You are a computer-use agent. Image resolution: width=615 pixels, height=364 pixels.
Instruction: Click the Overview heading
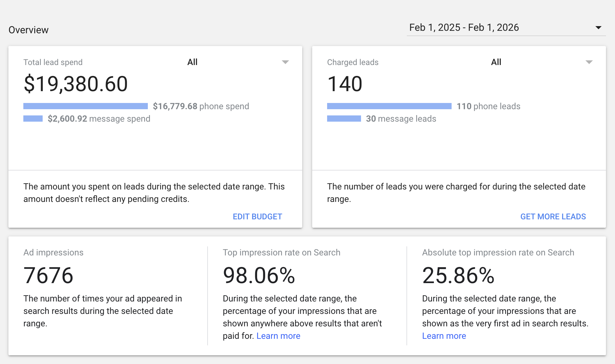coord(29,30)
